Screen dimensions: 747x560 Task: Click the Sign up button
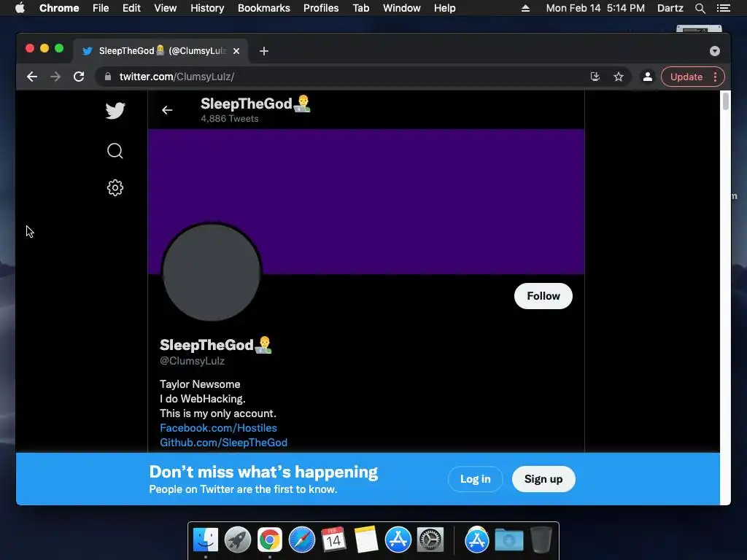(x=543, y=479)
